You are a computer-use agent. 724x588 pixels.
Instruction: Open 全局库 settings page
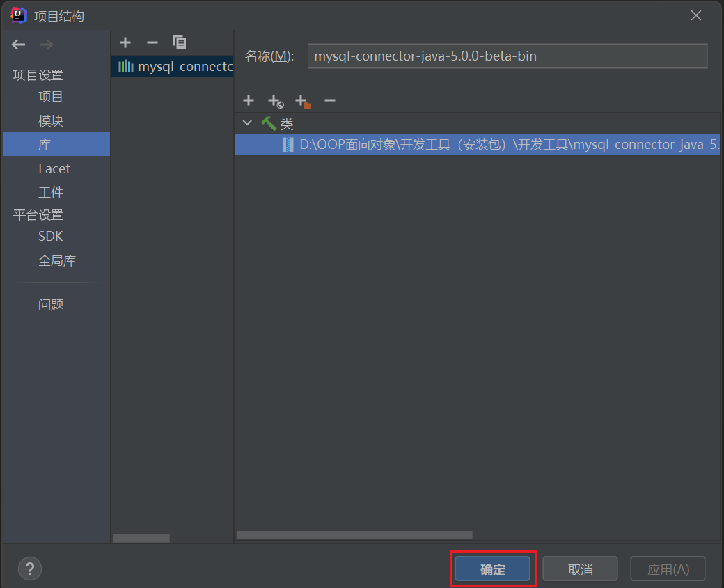(x=56, y=261)
